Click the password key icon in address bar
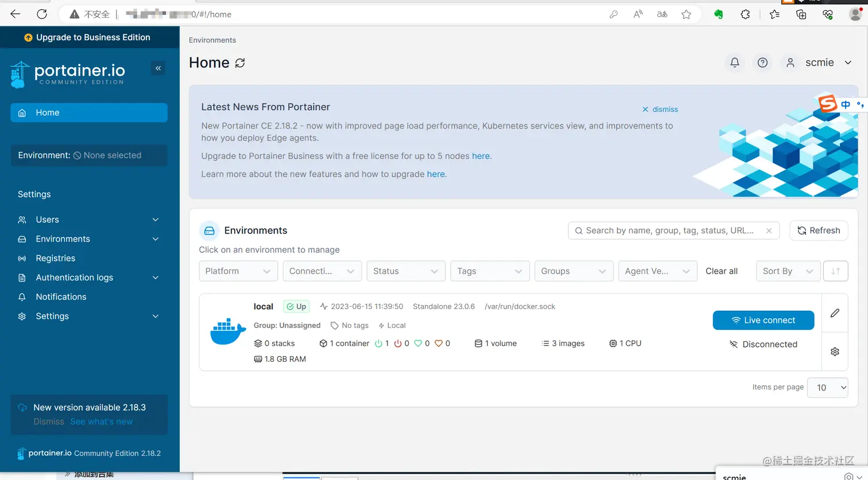 click(614, 14)
